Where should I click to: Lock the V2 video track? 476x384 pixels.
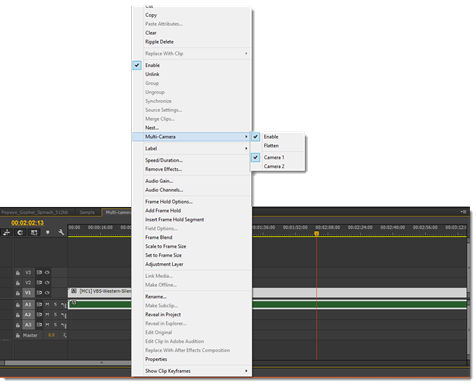(x=18, y=283)
